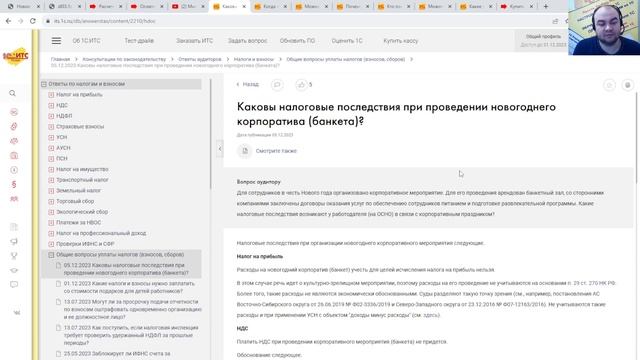This screenshot has height=360, width=640.
Task: Go to 'Главная' breadcrumb
Action: 60,59
